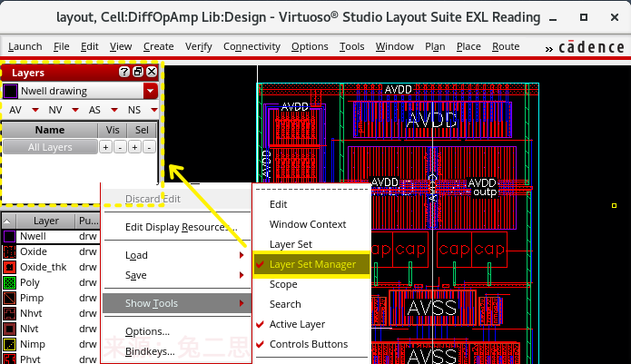This screenshot has width=631, height=364.
Task: Click the Poly layer green swatch
Action: (9, 282)
